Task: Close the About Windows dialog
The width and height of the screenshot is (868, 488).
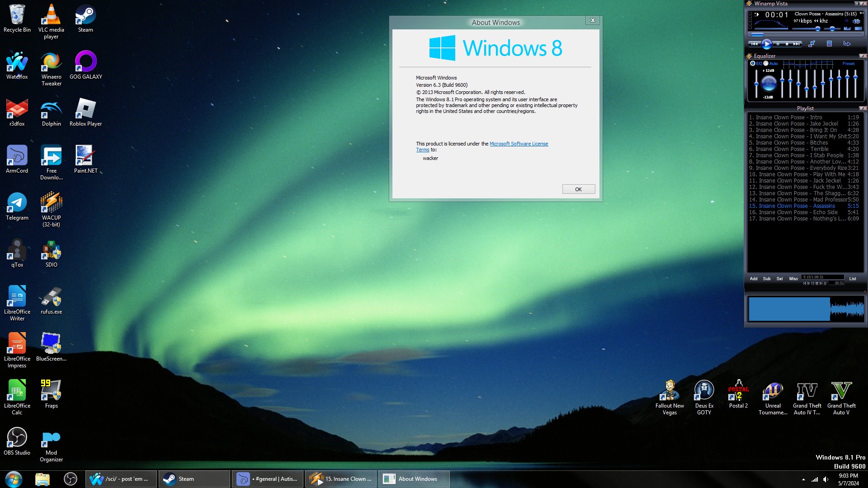Action: (x=593, y=20)
